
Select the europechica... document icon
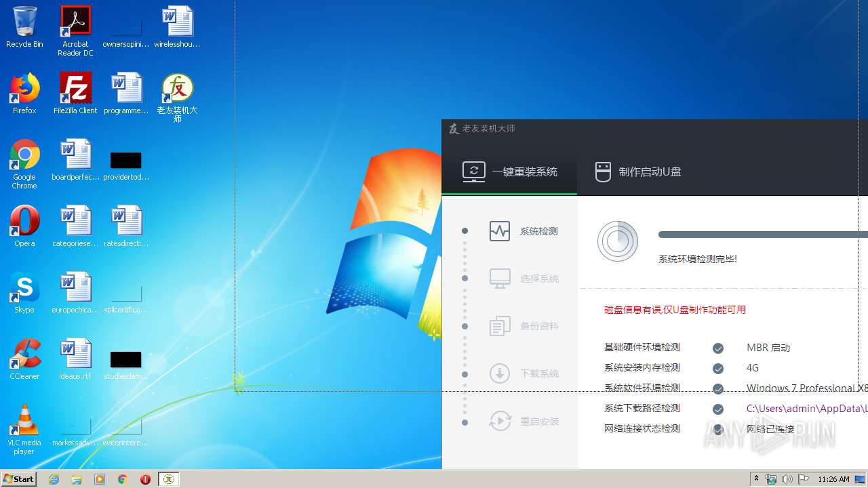tap(75, 293)
